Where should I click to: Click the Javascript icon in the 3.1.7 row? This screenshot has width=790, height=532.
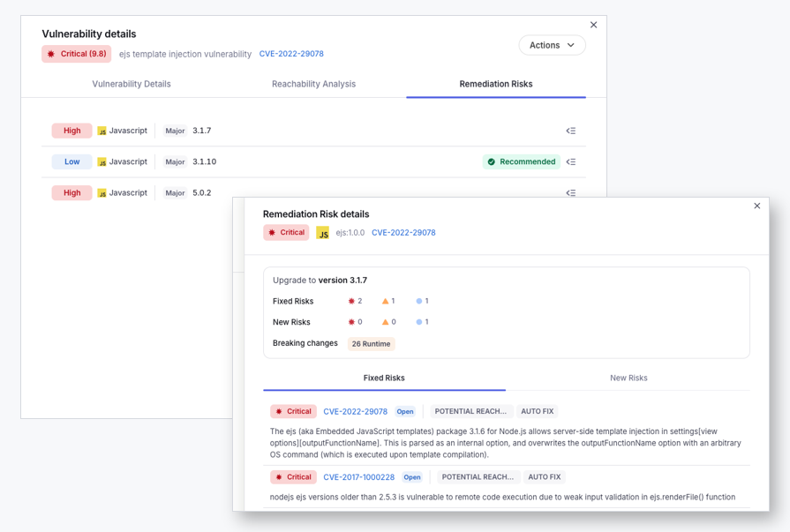[102, 131]
